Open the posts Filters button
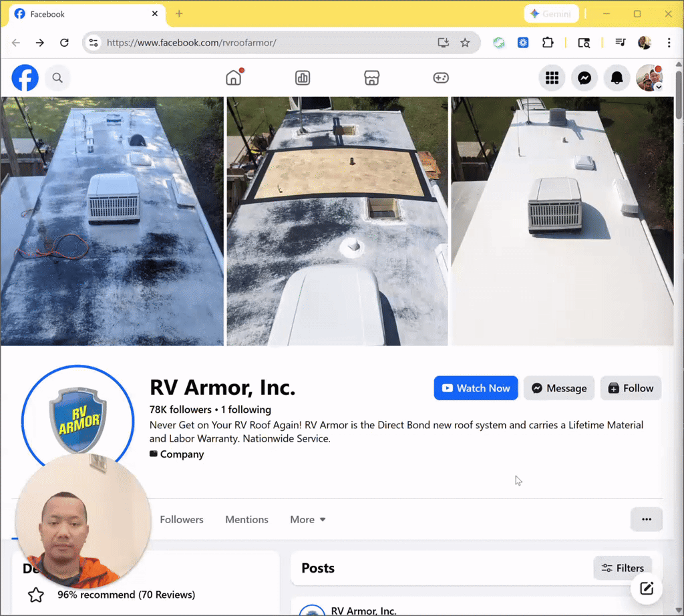This screenshot has height=616, width=684. pos(623,568)
